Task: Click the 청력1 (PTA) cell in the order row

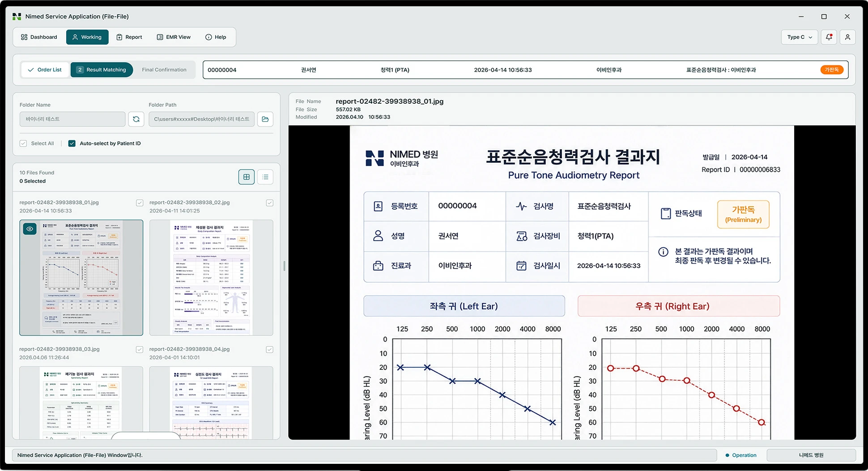Action: click(x=395, y=70)
